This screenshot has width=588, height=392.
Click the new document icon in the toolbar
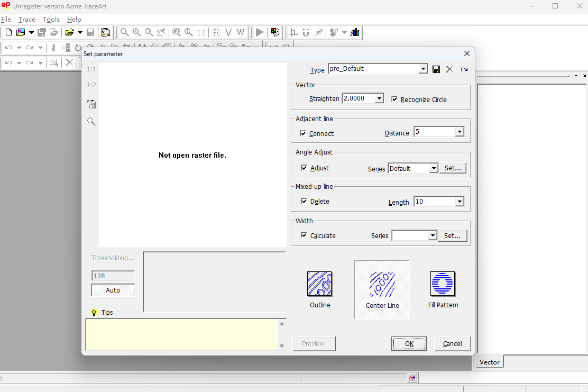(8, 32)
